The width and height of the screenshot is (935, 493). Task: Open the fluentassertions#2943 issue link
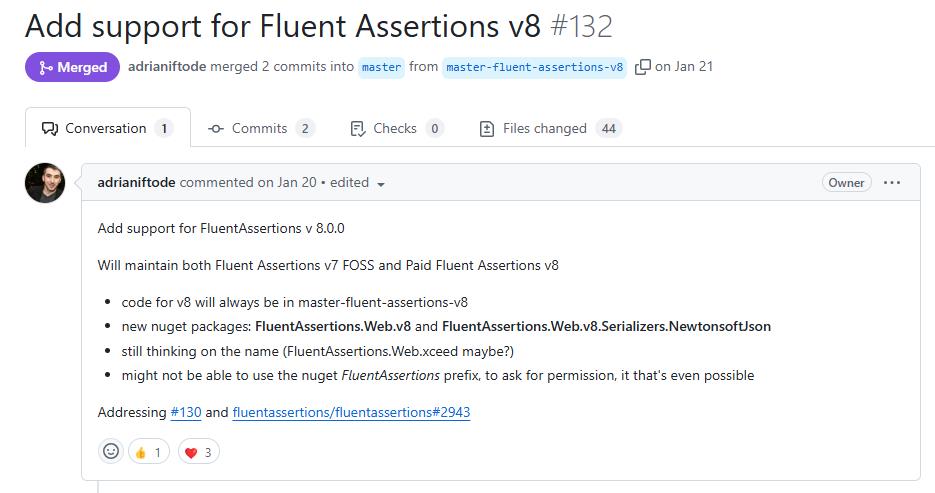351,412
